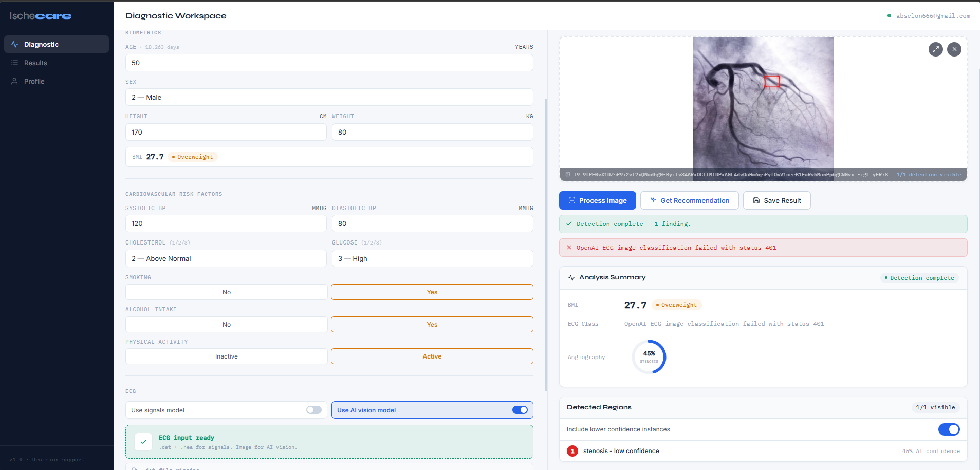Open Cholesterol dropdown showing Above Normal

pyautogui.click(x=226, y=258)
